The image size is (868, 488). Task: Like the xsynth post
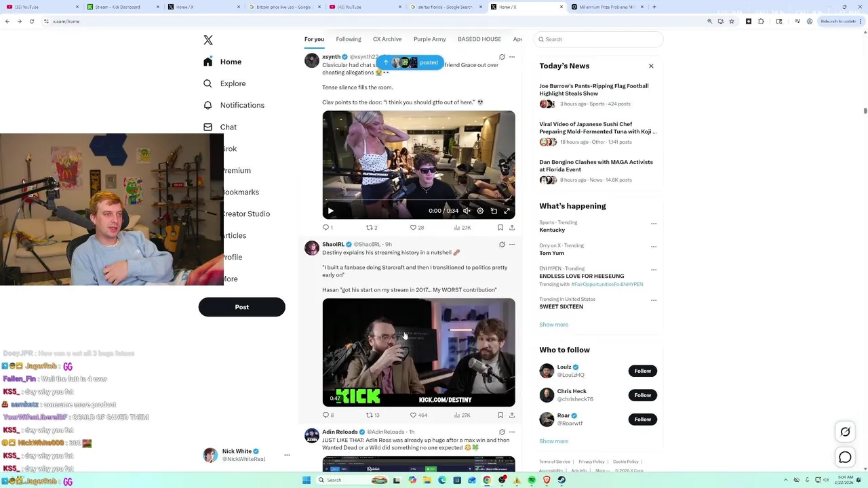416,228
